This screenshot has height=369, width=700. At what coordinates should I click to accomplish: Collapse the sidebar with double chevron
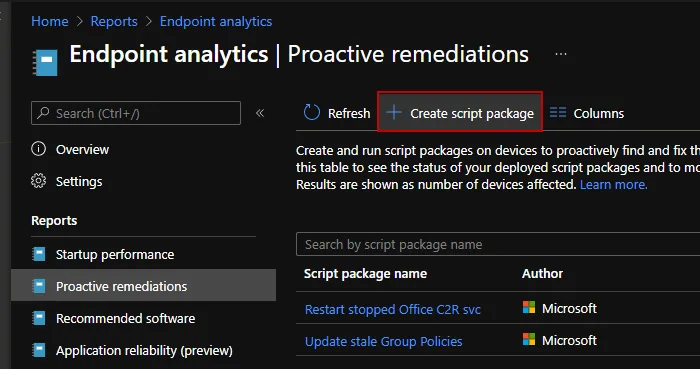(x=260, y=113)
